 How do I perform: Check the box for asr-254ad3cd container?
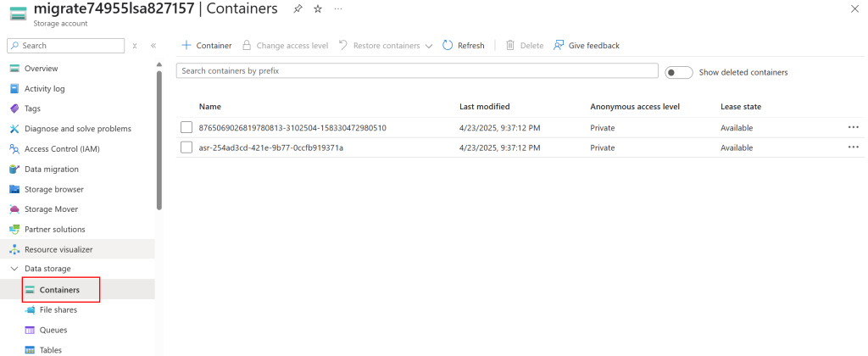(186, 147)
